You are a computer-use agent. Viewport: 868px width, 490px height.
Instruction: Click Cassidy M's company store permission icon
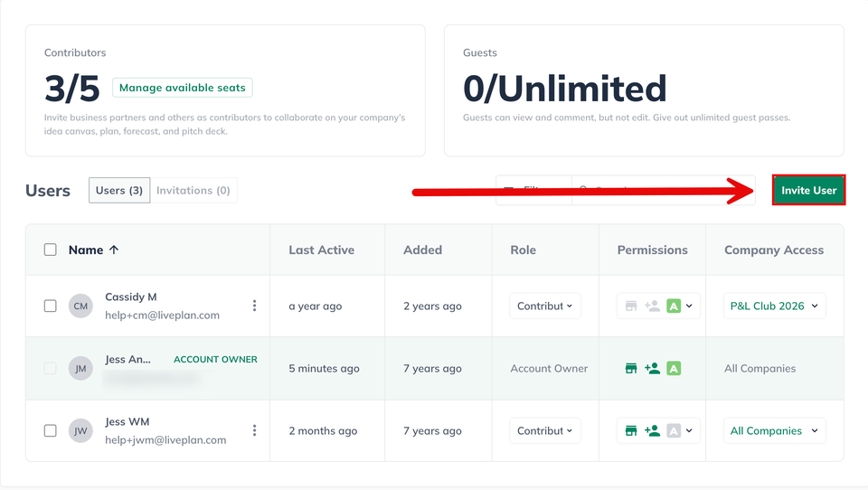tap(631, 306)
